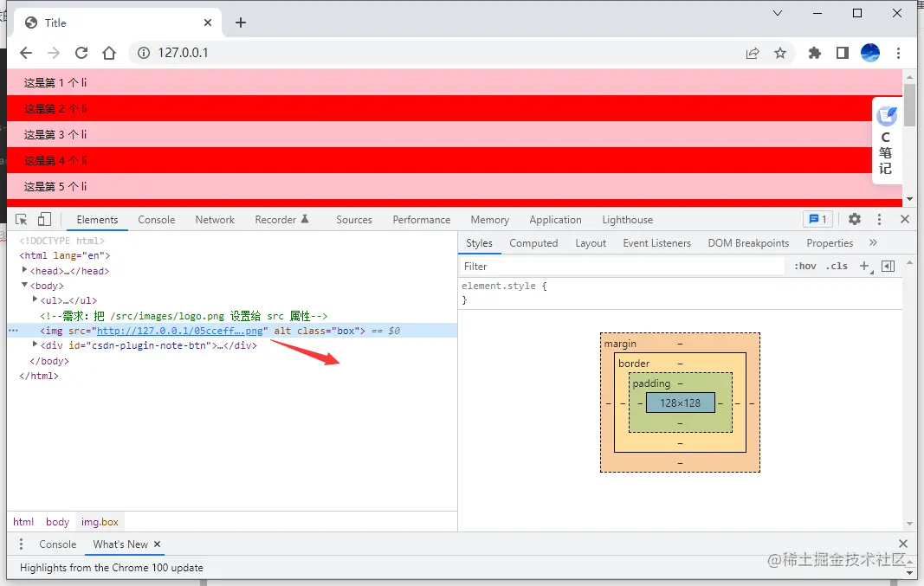924x586 pixels.
Task: Open the CSDN note plugin button
Action: [x=886, y=141]
